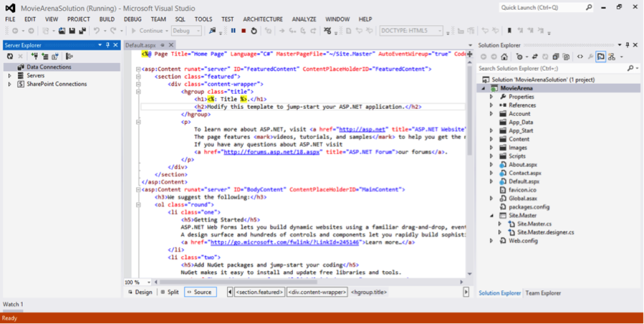Open the DEBUG menu

132,19
